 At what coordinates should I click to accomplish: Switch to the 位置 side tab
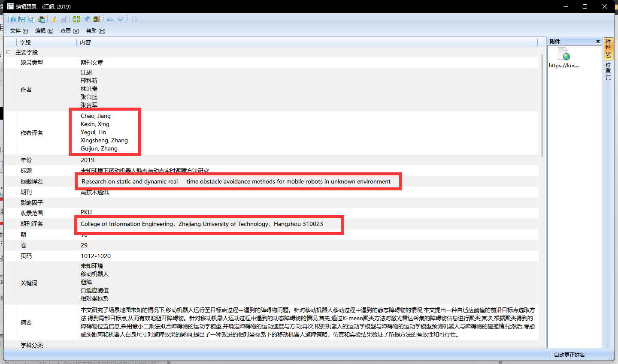609,70
